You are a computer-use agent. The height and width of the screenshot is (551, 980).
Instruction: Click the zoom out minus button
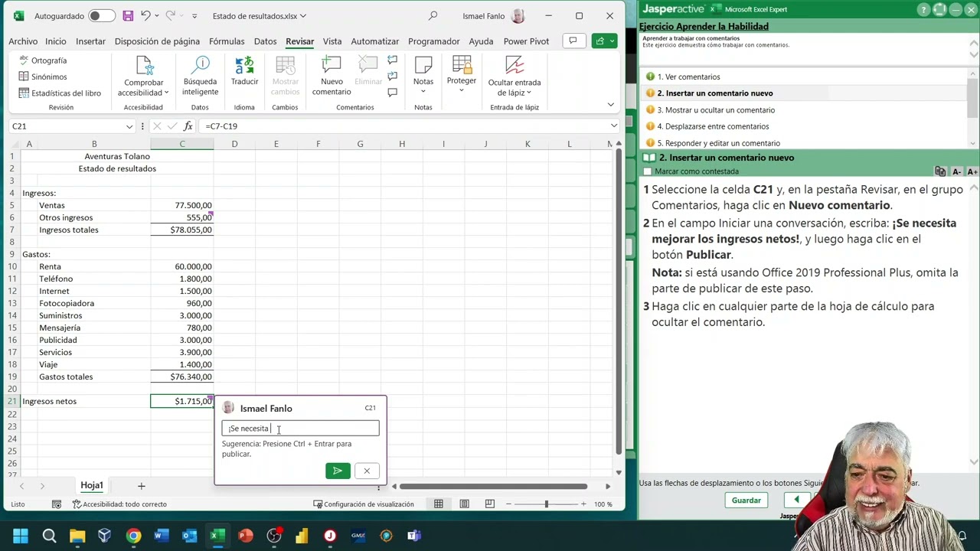point(510,504)
